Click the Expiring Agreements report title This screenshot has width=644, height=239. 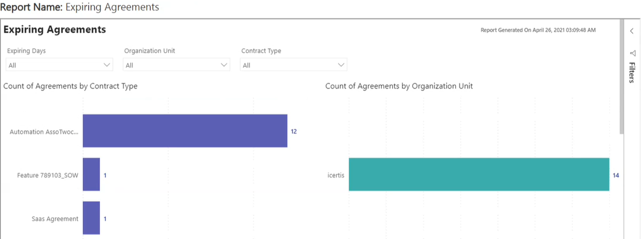point(55,29)
